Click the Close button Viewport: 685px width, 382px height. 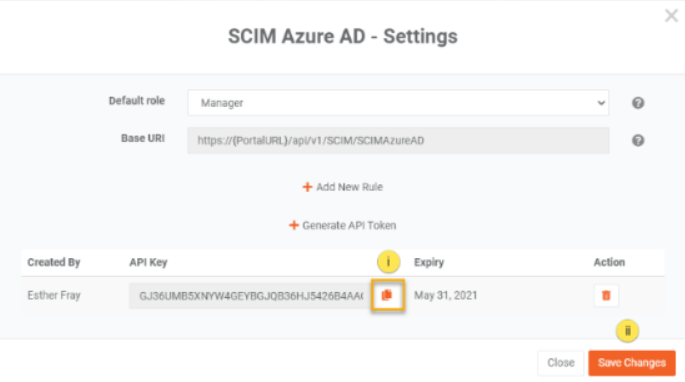click(x=561, y=363)
